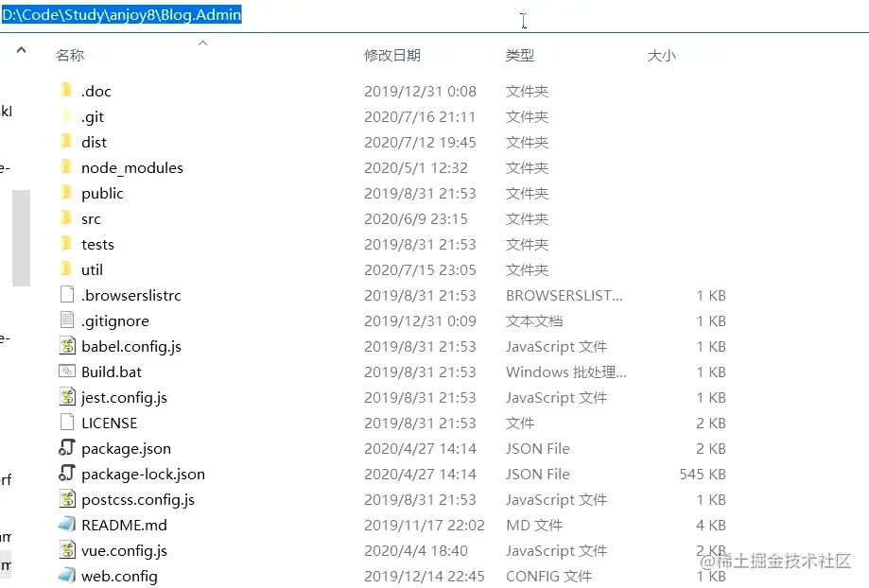This screenshot has height=588, width=869.
Task: Select the Build.bat file name
Action: (112, 372)
